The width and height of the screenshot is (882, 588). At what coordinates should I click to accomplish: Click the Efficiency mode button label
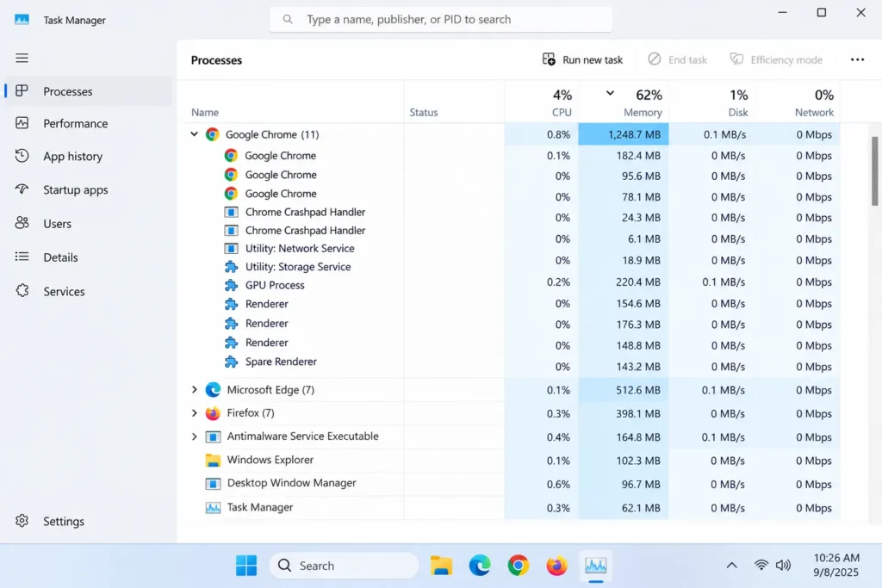tap(786, 59)
